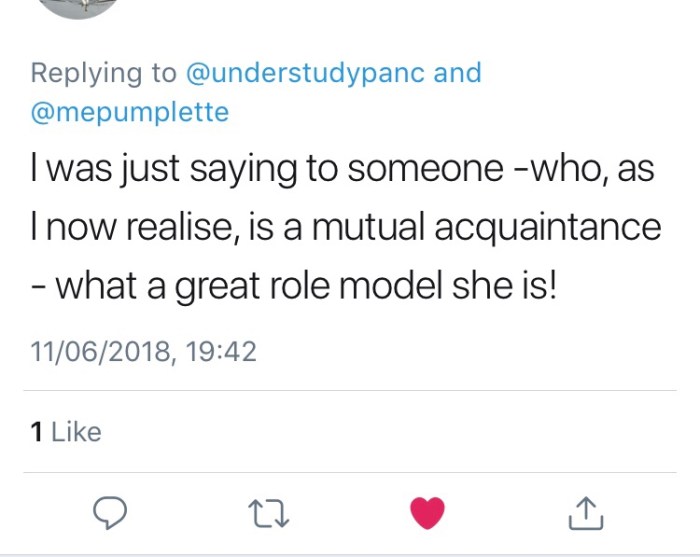The height and width of the screenshot is (557, 700).
Task: Tap the 'Replying to' label
Action: [x=103, y=73]
